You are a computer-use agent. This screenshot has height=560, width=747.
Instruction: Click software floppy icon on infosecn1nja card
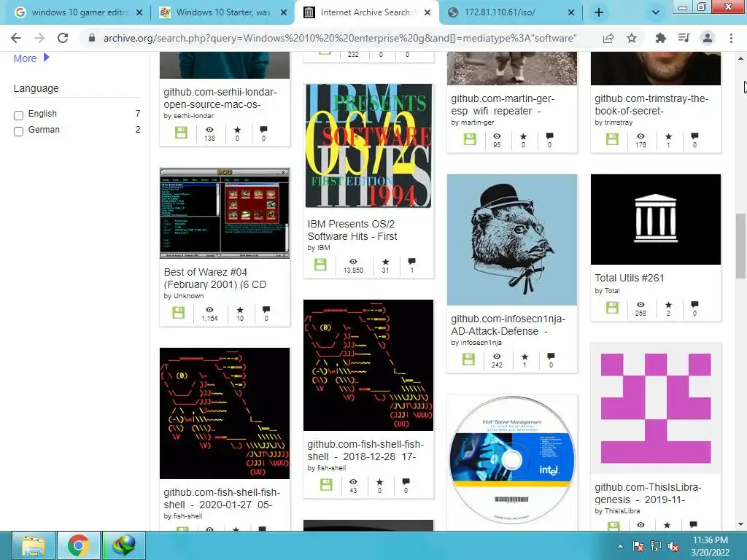point(469,359)
